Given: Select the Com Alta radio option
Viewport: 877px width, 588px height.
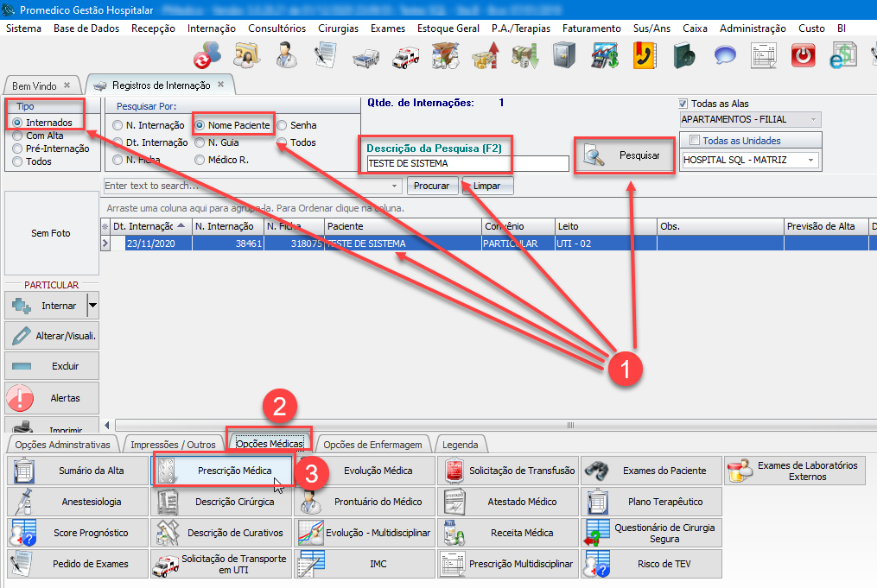Looking at the screenshot, I should click(18, 136).
